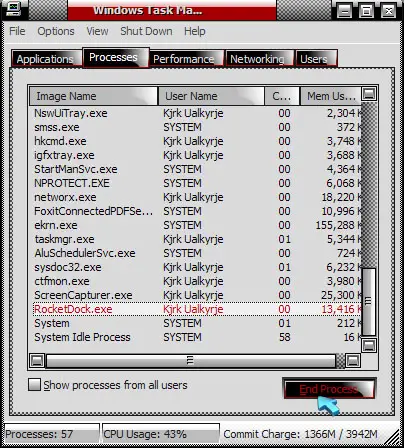The height and width of the screenshot is (448, 404).
Task: Minimize the Task Manager window
Action: click(344, 11)
